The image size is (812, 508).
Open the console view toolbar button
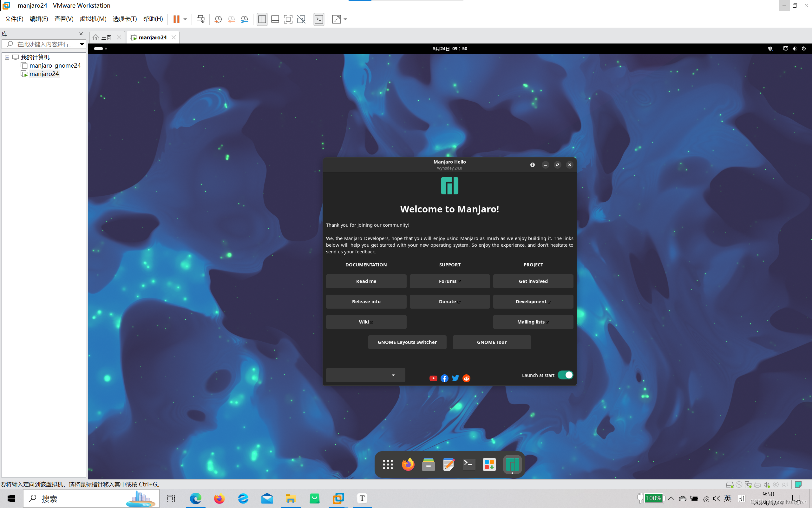(x=319, y=19)
